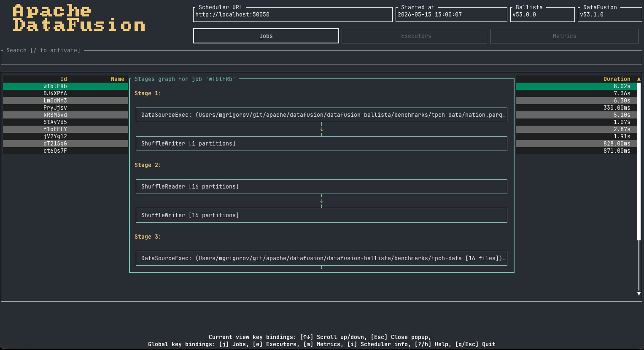Select job row PryJjsv
Image resolution: width=644 pixels, height=350 pixels.
[65, 108]
